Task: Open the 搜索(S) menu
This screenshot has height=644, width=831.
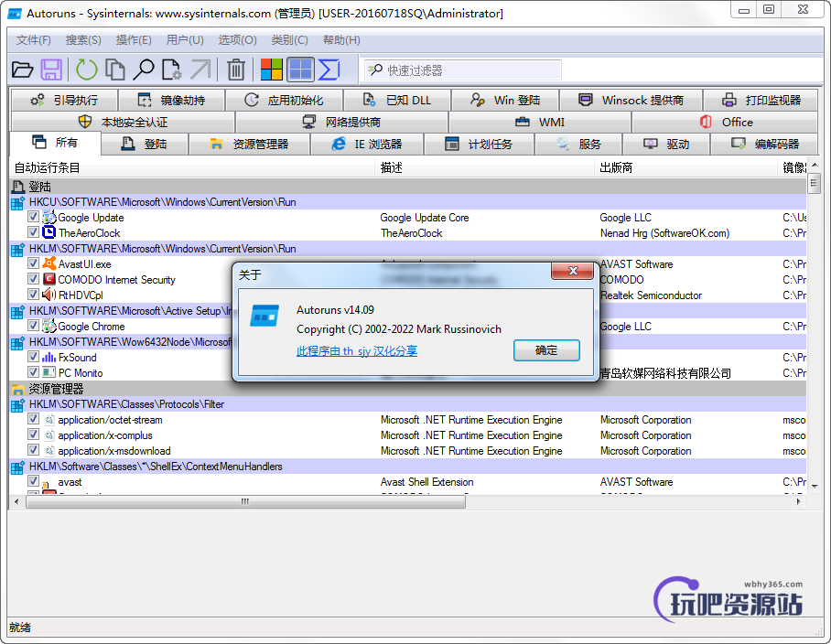Action: (x=83, y=40)
